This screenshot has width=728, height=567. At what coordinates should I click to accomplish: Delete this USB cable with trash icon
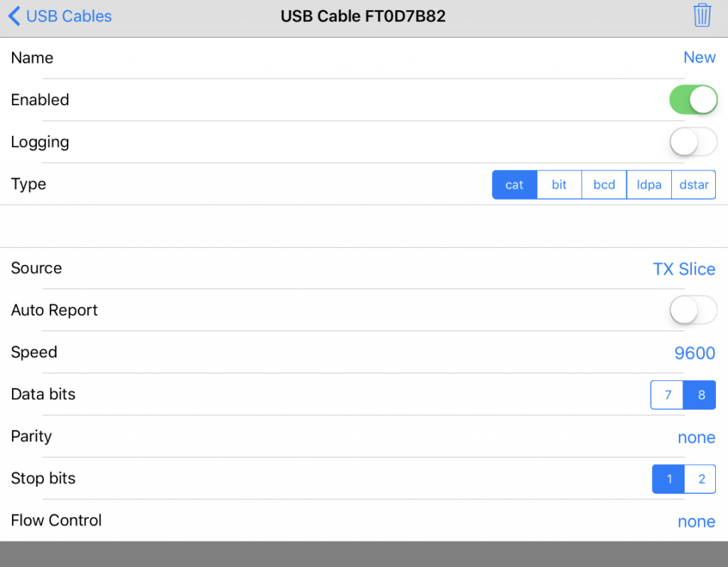(x=702, y=16)
